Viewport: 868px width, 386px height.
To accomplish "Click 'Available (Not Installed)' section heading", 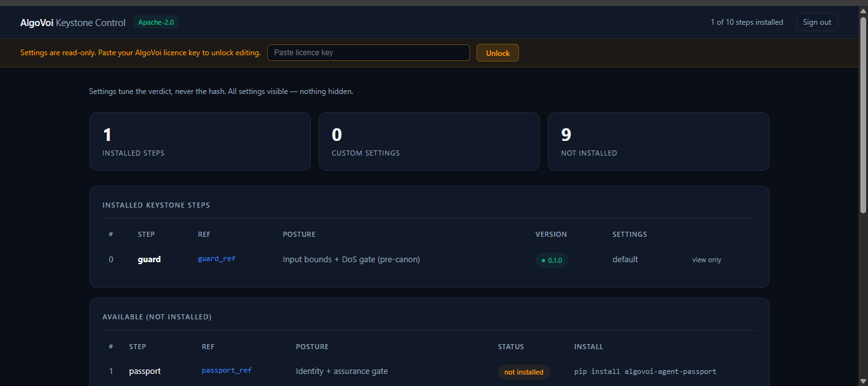I will tap(157, 317).
